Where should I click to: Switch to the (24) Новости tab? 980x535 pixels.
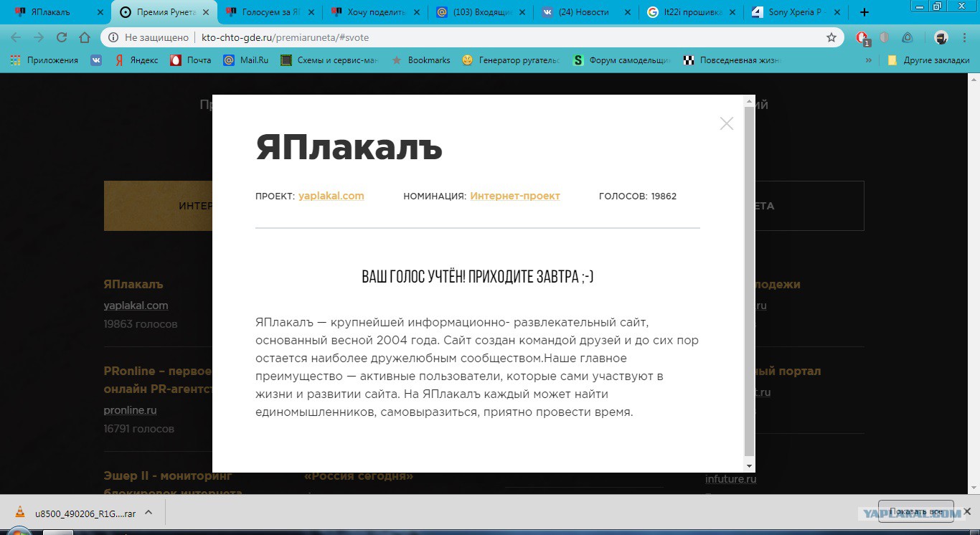coord(585,12)
